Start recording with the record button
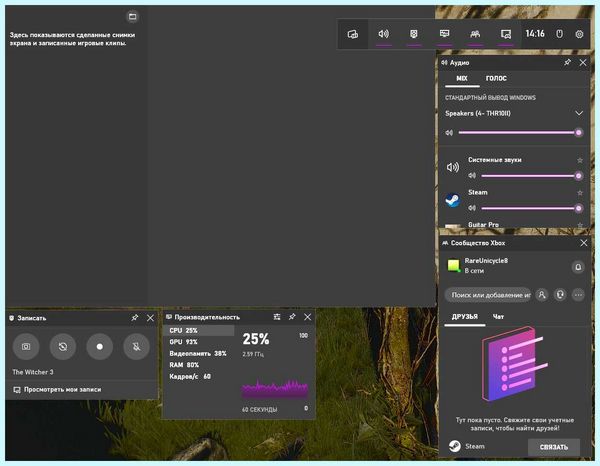600x466 pixels. pos(99,347)
